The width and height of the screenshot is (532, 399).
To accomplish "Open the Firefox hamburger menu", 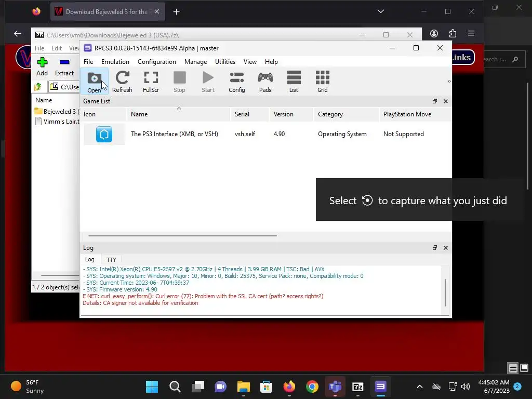I will pos(471,33).
